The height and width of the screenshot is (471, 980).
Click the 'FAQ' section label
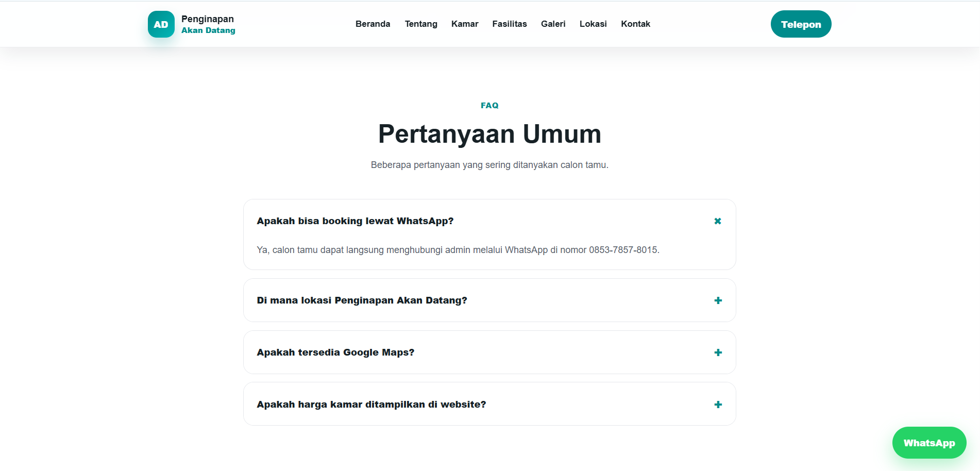click(489, 105)
